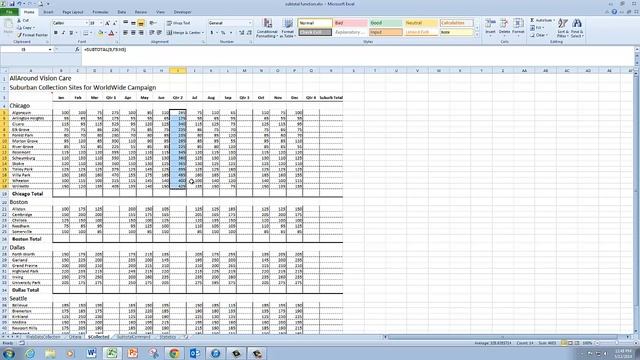
Task: Switch to the Insert tab
Action: tap(48, 12)
